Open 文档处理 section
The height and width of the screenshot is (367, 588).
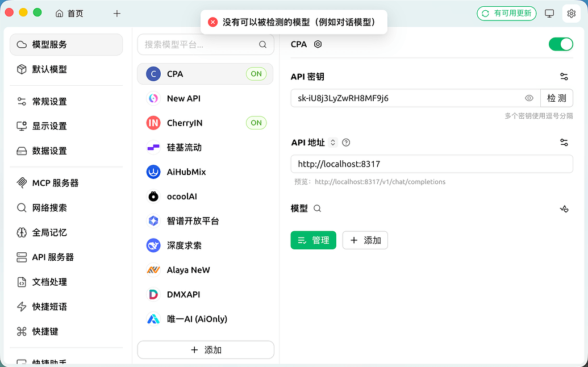click(x=66, y=282)
